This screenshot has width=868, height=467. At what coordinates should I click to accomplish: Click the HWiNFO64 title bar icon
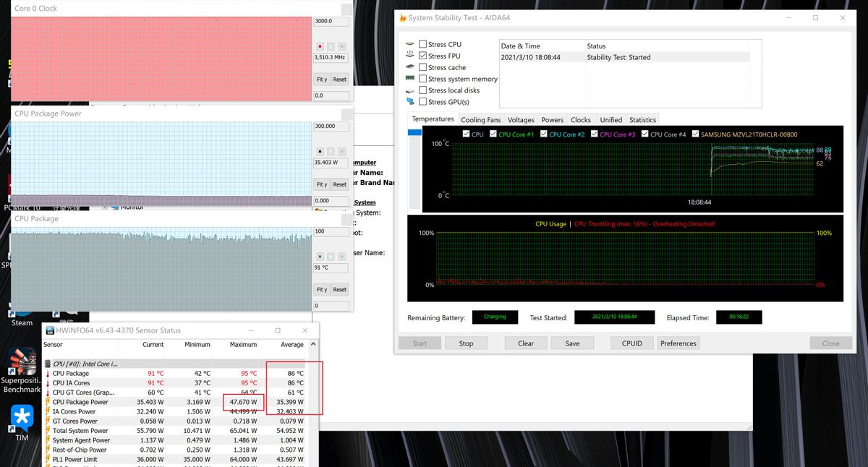click(x=49, y=330)
